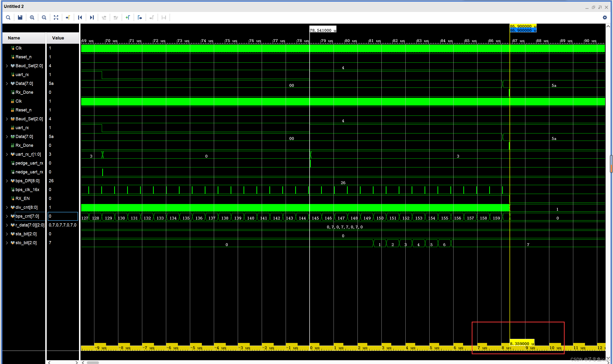Select the RX_EN signal row

[23, 199]
